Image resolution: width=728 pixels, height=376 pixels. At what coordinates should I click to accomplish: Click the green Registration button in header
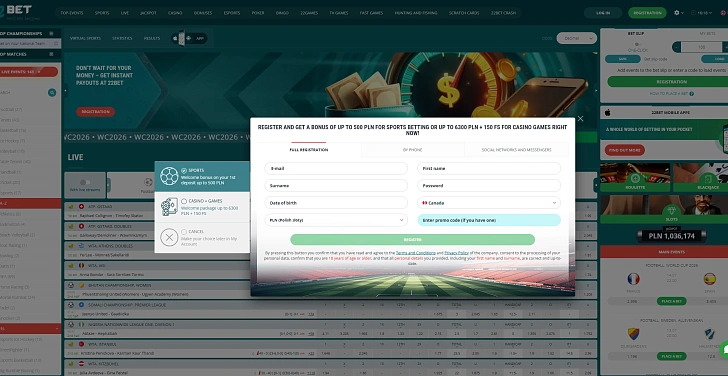(x=647, y=13)
